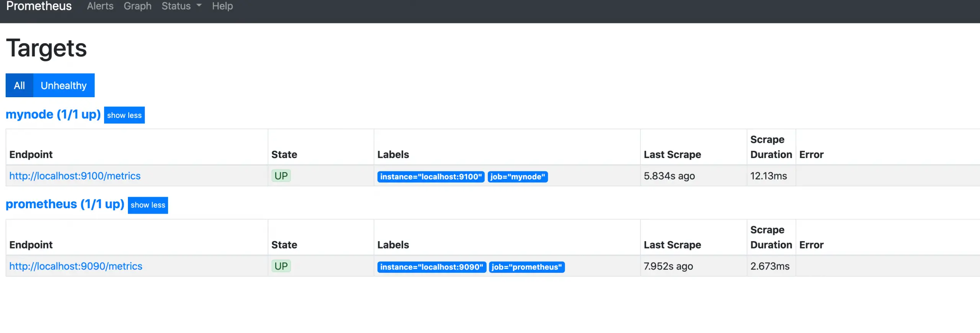Click the State column header in prometheus table
Viewport: 980px width, 333px height.
(x=284, y=245)
